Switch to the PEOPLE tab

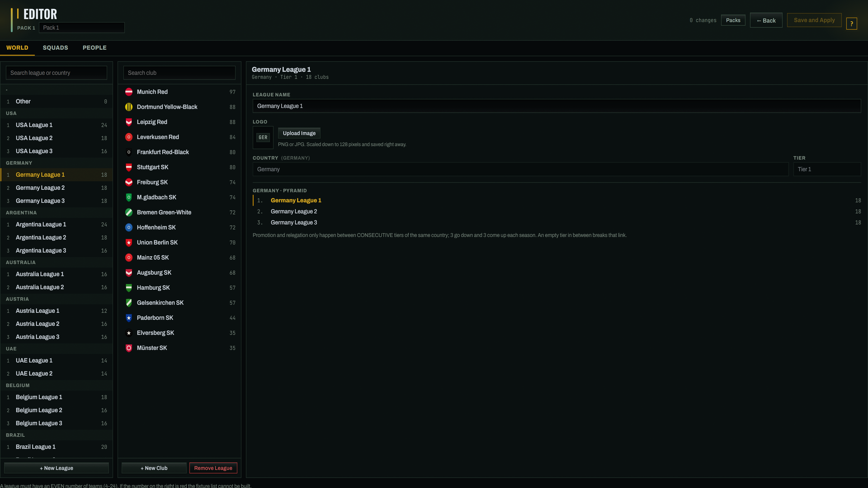pos(94,47)
